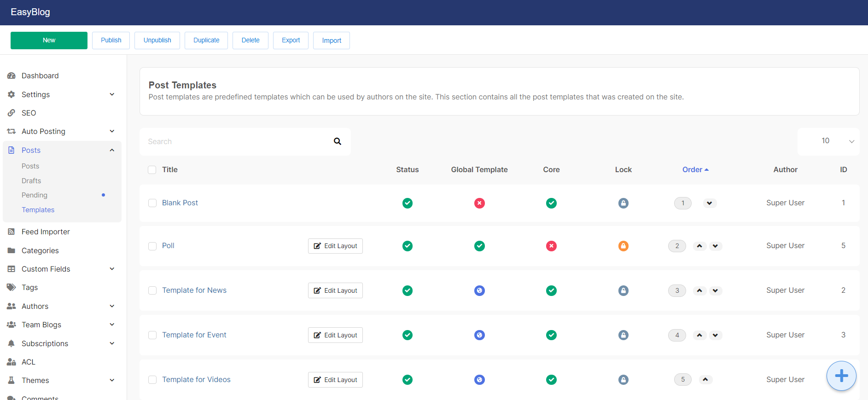The width and height of the screenshot is (868, 400).
Task: Click Blank Post core status icon
Action: pyautogui.click(x=551, y=203)
